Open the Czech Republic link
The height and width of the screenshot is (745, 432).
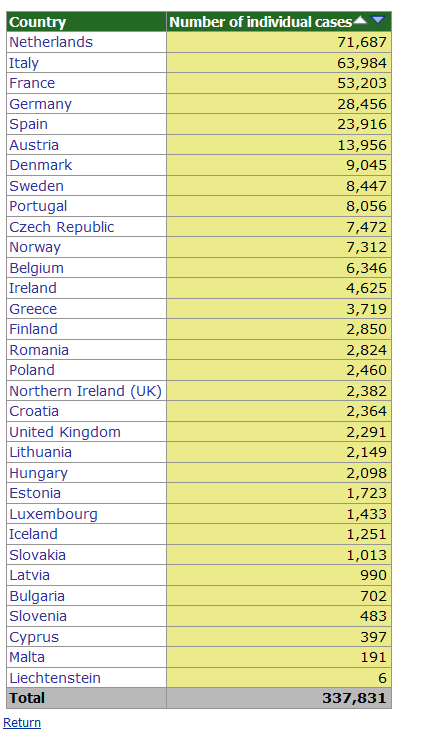[x=62, y=227]
